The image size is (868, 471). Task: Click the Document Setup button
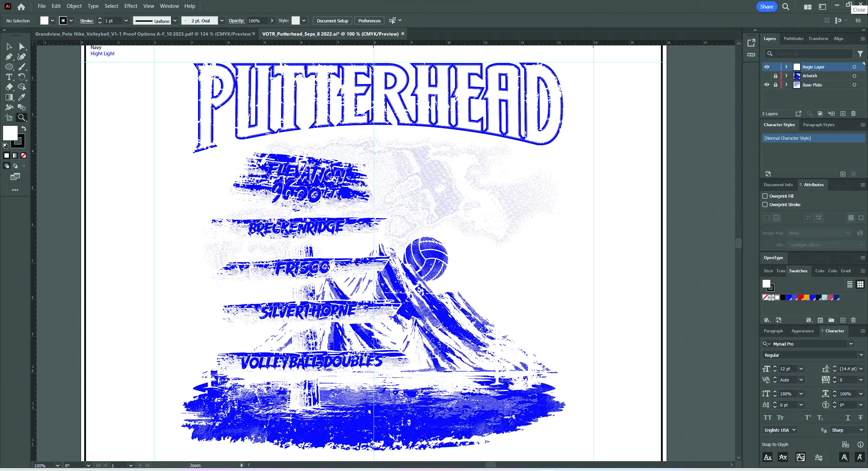[x=332, y=21]
